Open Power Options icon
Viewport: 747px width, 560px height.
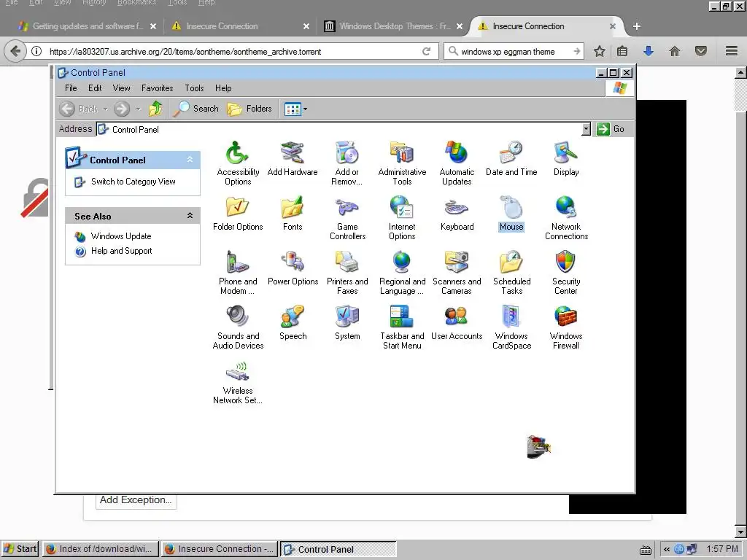point(293,268)
